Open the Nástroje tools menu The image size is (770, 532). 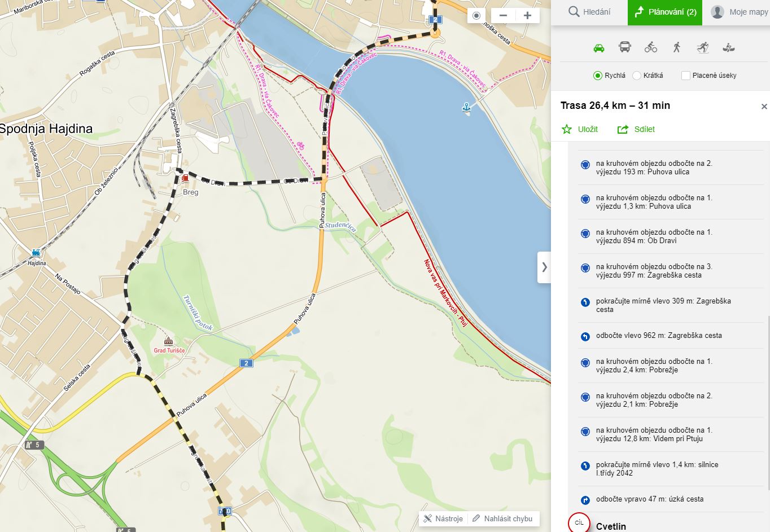click(x=443, y=518)
